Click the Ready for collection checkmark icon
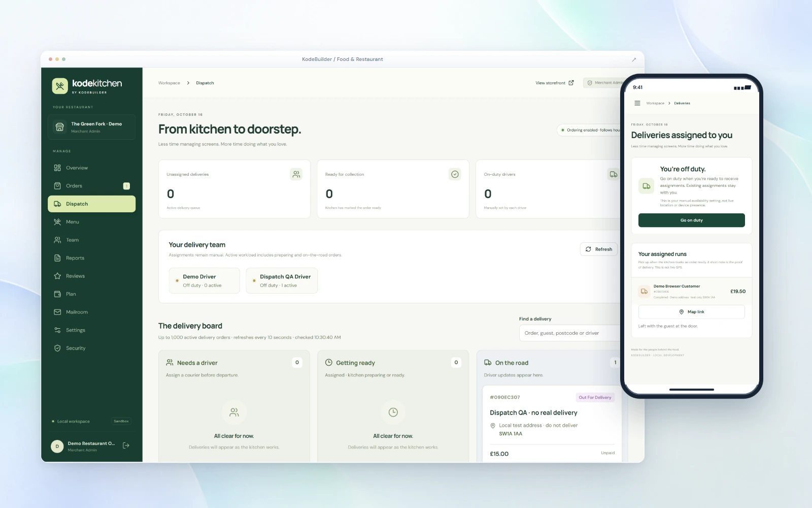 pyautogui.click(x=455, y=174)
